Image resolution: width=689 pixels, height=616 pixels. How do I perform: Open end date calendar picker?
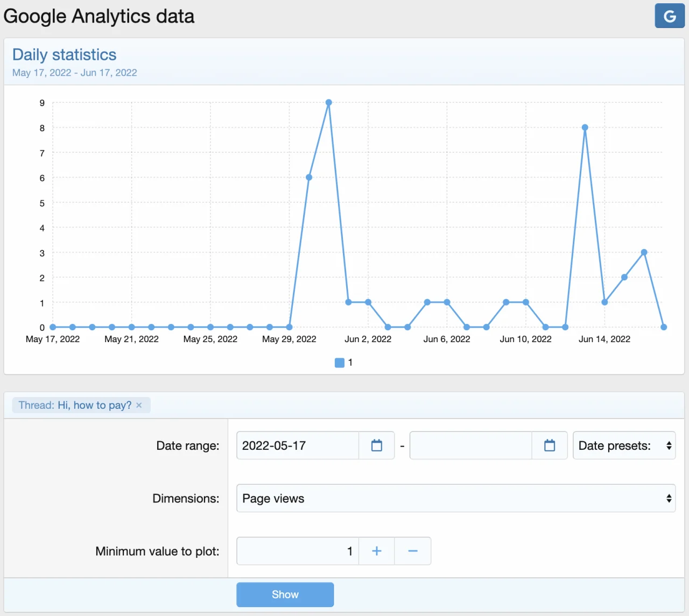[x=549, y=445]
